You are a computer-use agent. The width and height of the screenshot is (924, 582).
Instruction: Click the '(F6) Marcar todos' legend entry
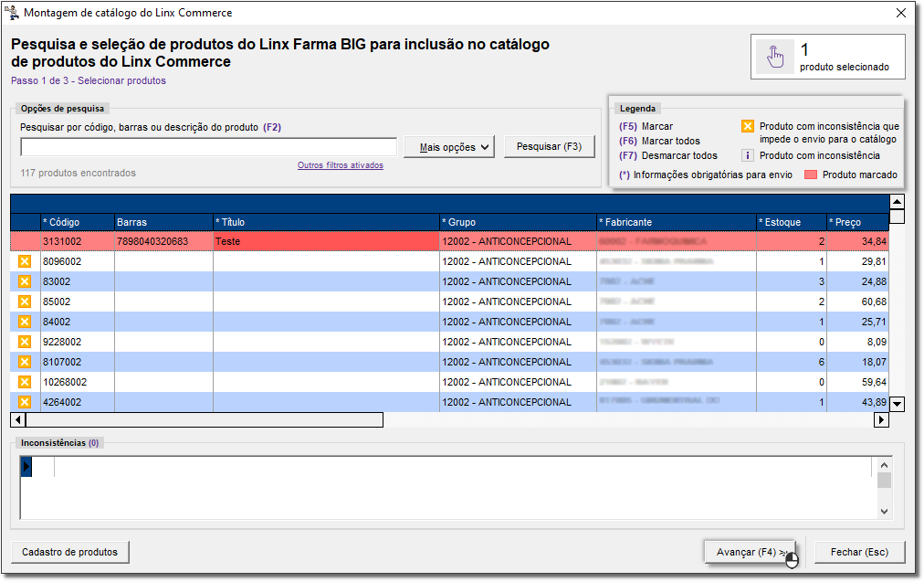[x=659, y=141]
